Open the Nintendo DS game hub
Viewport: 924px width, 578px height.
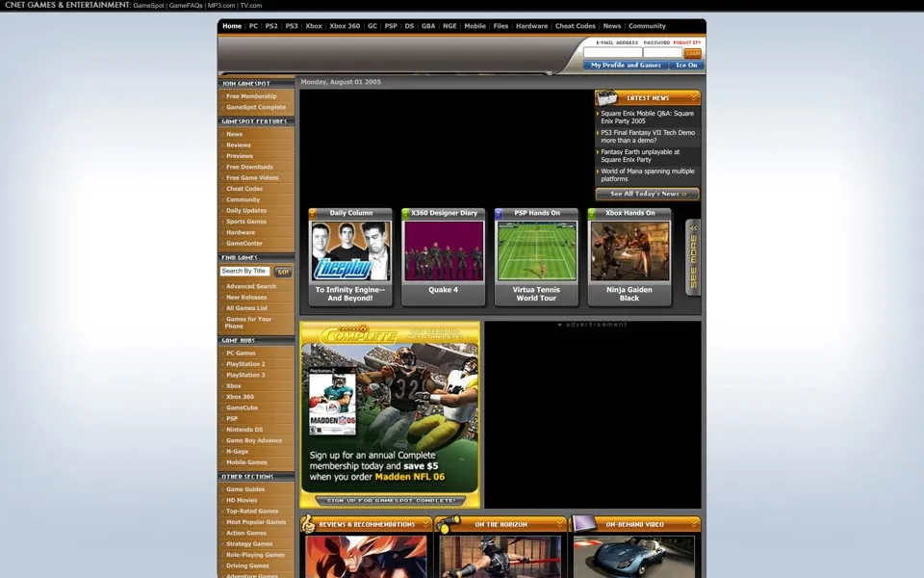pos(244,430)
